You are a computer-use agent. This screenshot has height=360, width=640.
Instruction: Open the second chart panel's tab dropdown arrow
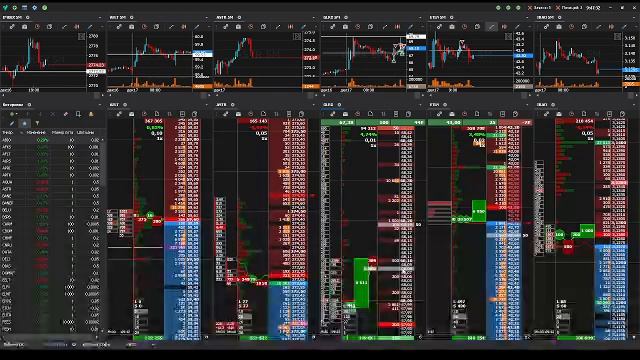tap(207, 18)
